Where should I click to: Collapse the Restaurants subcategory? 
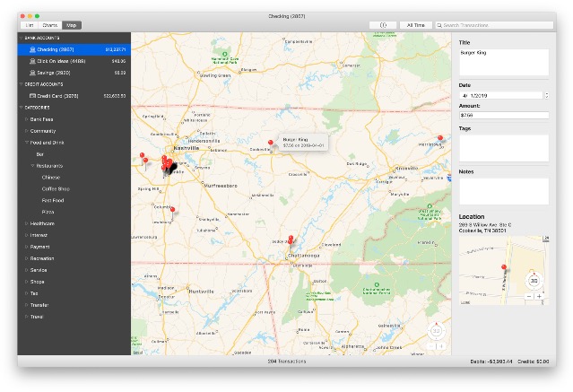point(32,166)
